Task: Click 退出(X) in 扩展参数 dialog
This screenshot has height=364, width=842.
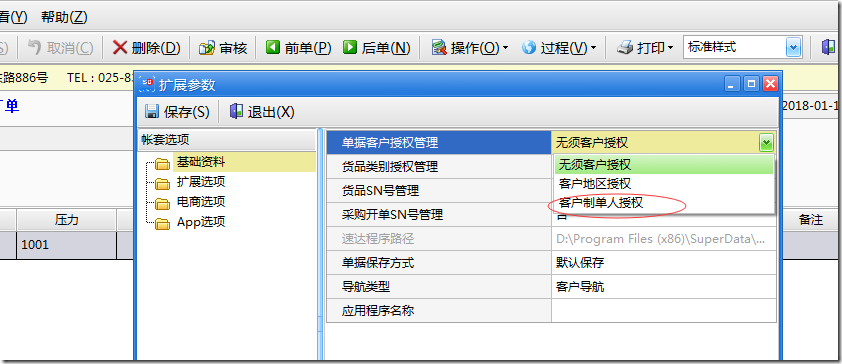Action: (x=262, y=112)
